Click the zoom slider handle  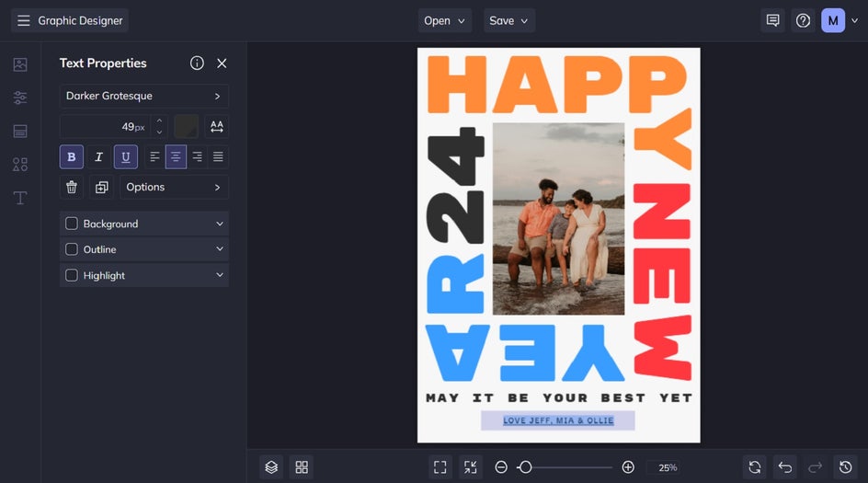click(x=525, y=467)
